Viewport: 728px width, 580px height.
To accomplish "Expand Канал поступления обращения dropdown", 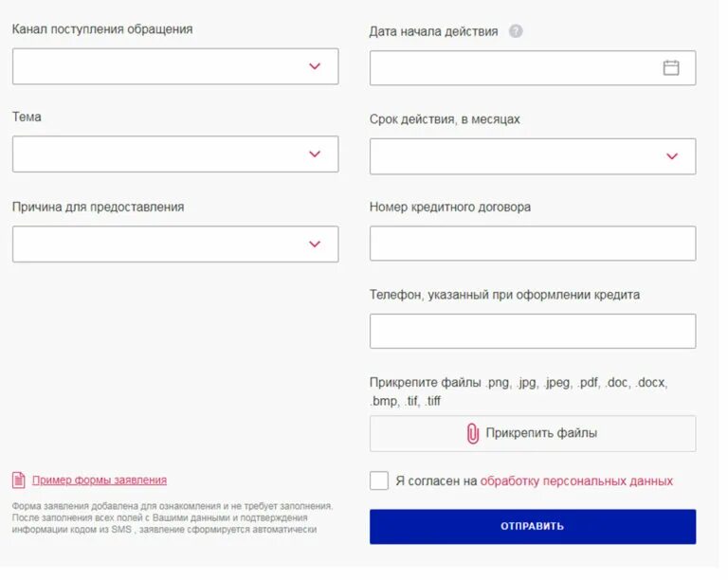I will point(174,66).
